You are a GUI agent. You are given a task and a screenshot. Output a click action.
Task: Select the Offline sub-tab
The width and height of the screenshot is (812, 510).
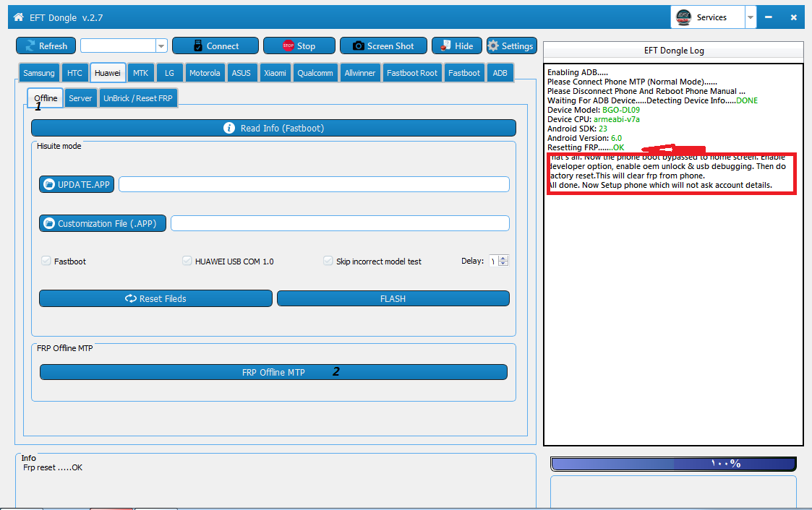point(46,98)
